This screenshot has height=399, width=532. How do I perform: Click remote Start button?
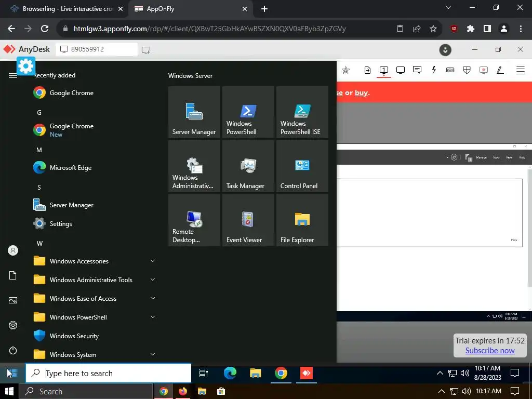pos(12,373)
